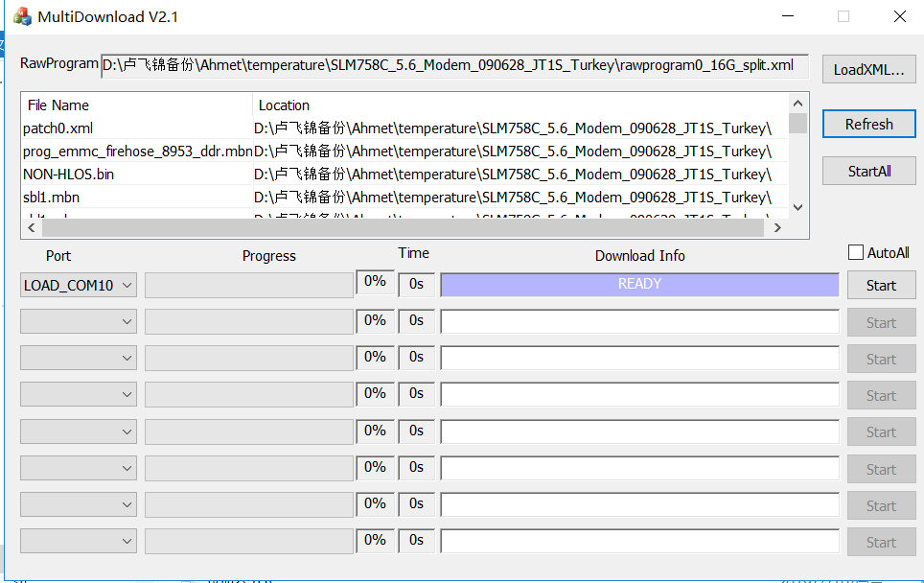Click the File Name column header
924x583 pixels.
pyautogui.click(x=137, y=105)
